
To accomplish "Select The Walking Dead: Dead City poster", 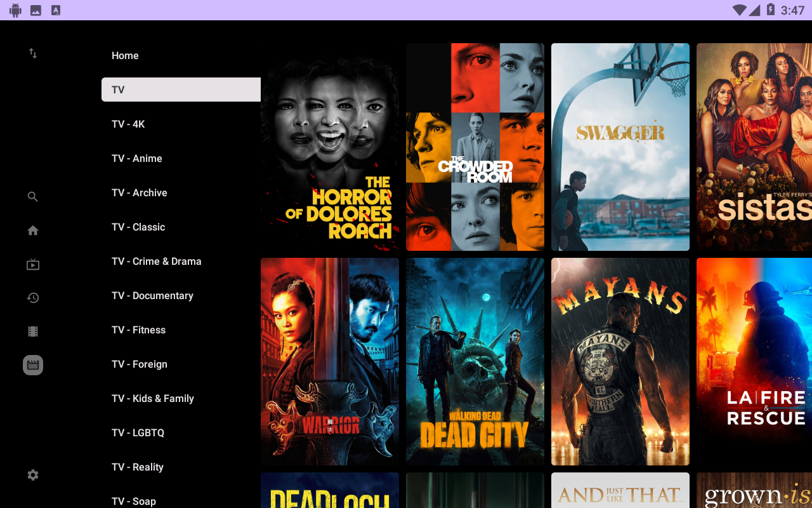I will pyautogui.click(x=475, y=361).
